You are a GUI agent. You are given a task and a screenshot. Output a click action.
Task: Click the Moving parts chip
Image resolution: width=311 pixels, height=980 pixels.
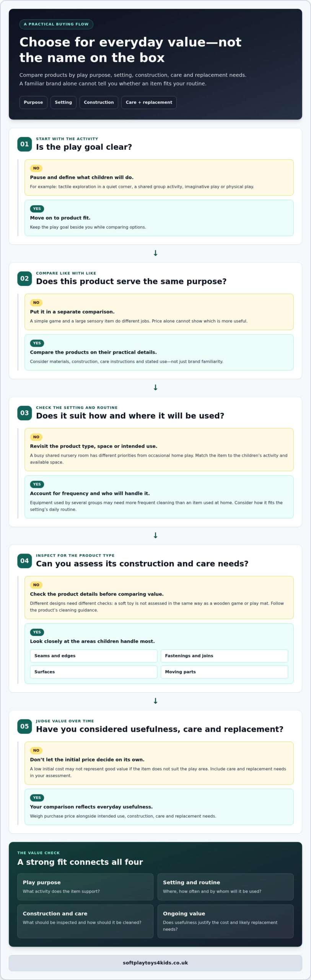(x=224, y=672)
